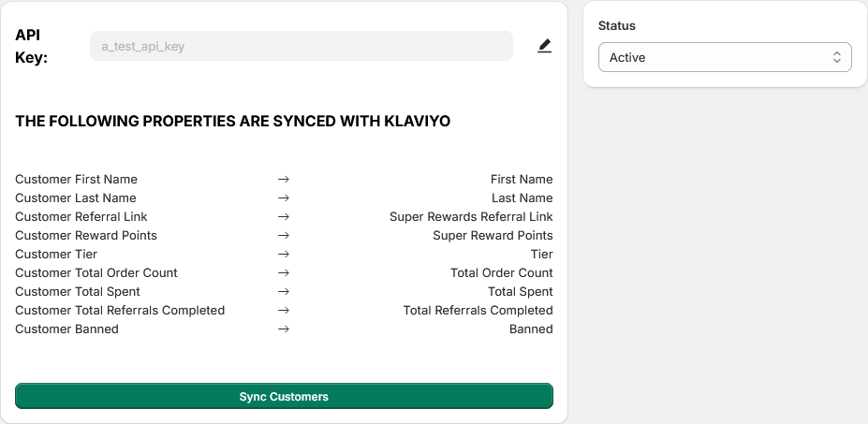Click the arrow beside Customer First Name

[x=284, y=179]
